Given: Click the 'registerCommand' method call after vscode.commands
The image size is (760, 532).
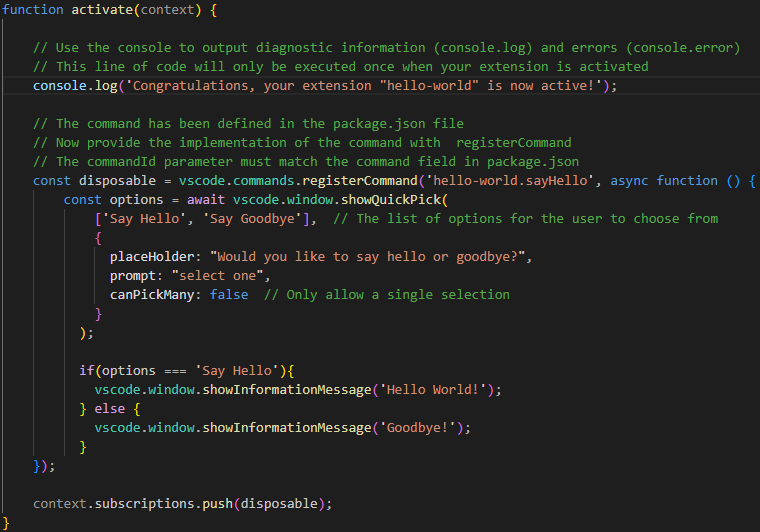Looking at the screenshot, I should (x=360, y=181).
